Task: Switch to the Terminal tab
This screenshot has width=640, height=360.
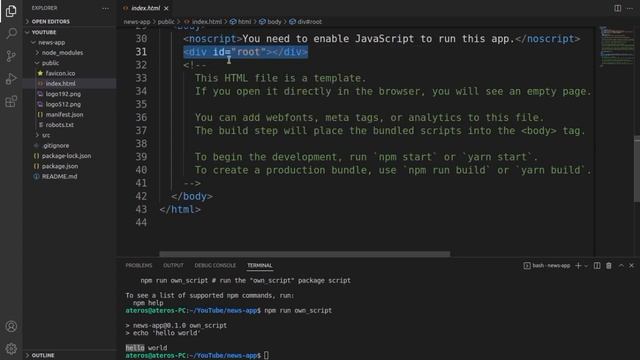Action: tap(260, 265)
